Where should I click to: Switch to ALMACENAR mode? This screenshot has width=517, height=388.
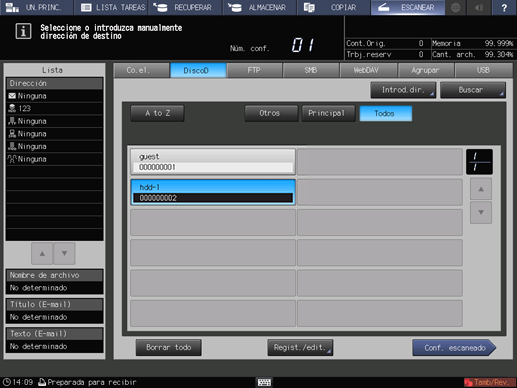click(260, 7)
